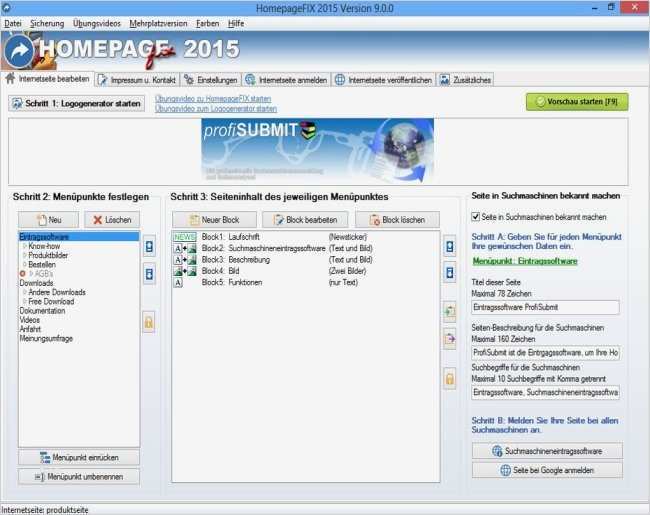Open the Mehrplatzversion menu
Image resolution: width=650 pixels, height=515 pixels.
[x=158, y=24]
